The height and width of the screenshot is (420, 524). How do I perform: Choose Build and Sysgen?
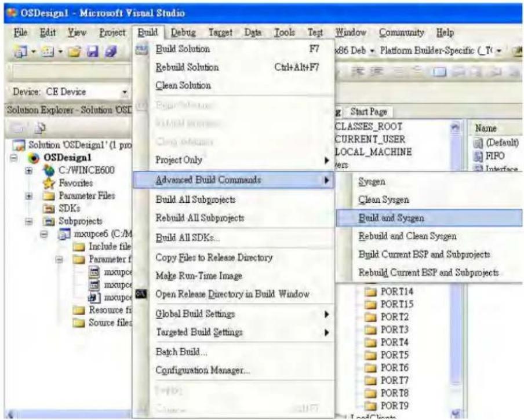(430, 218)
